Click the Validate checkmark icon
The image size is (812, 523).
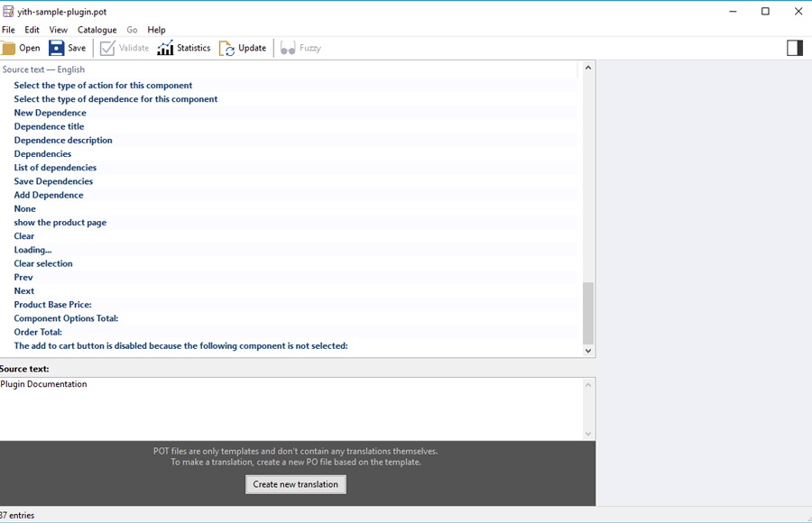coord(107,48)
